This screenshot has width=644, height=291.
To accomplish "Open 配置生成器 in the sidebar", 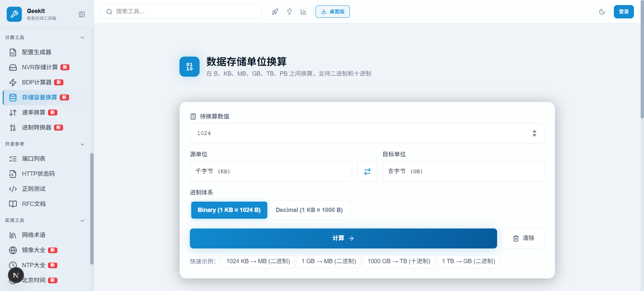I will pyautogui.click(x=44, y=52).
